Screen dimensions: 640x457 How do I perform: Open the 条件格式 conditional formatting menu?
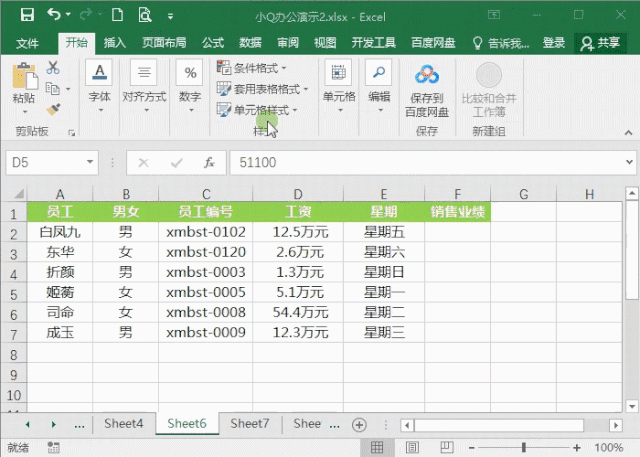[251, 68]
